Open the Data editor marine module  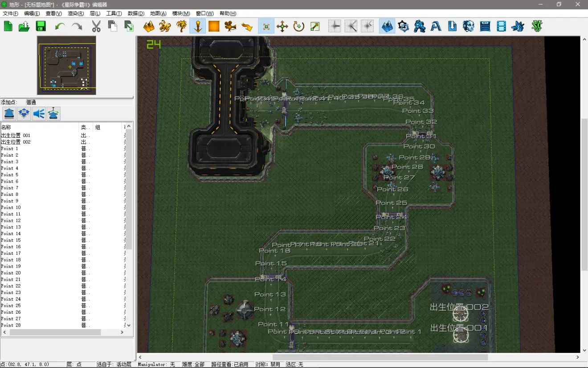click(x=420, y=26)
